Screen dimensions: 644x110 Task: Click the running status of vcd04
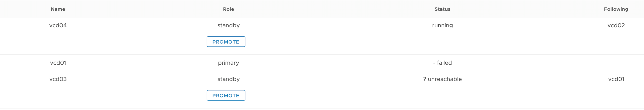click(442, 25)
